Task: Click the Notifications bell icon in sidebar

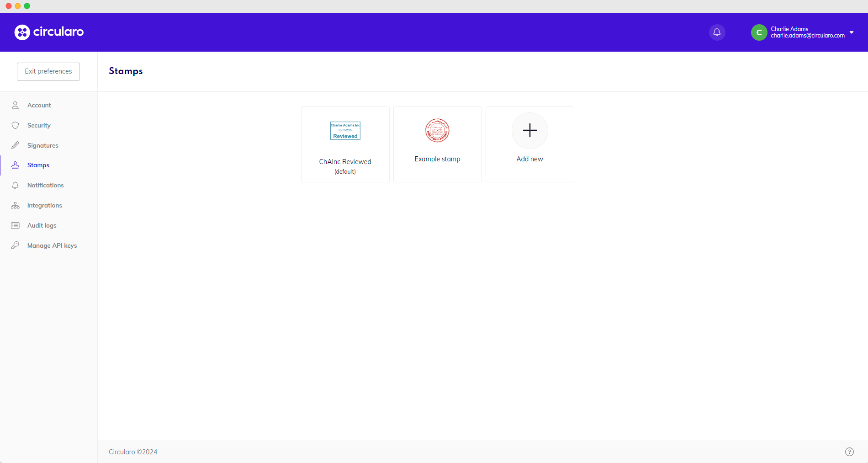Action: click(16, 186)
